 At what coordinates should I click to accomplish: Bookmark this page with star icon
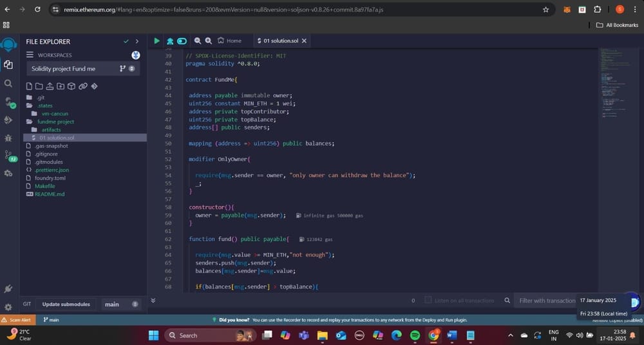(x=546, y=10)
